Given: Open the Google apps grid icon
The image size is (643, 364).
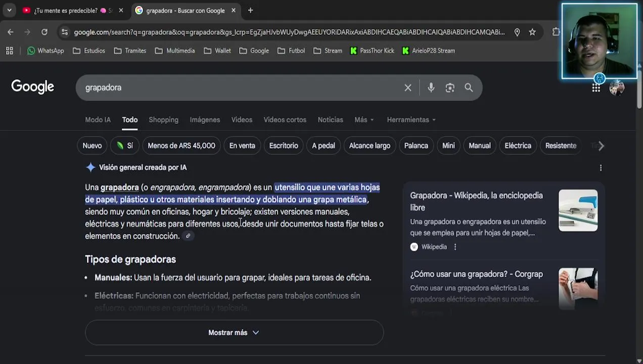Looking at the screenshot, I should click(596, 88).
